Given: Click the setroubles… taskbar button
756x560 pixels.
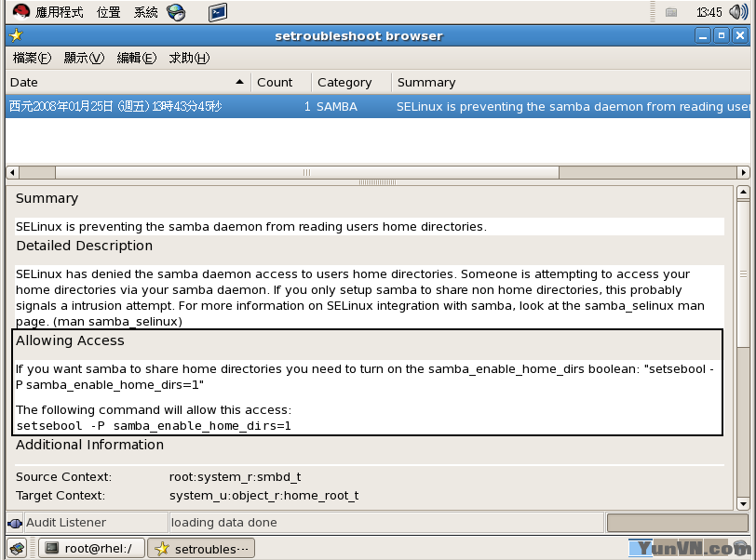Looking at the screenshot, I should click(x=201, y=549).
